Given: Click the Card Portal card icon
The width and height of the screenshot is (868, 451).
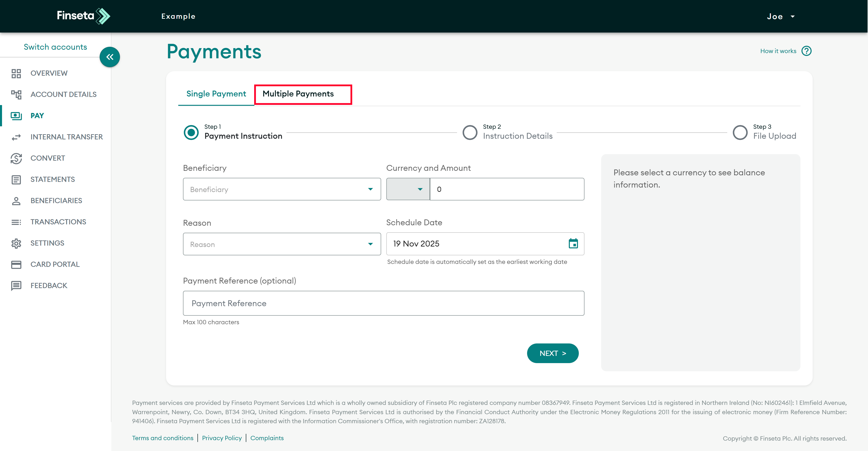Looking at the screenshot, I should coord(16,264).
